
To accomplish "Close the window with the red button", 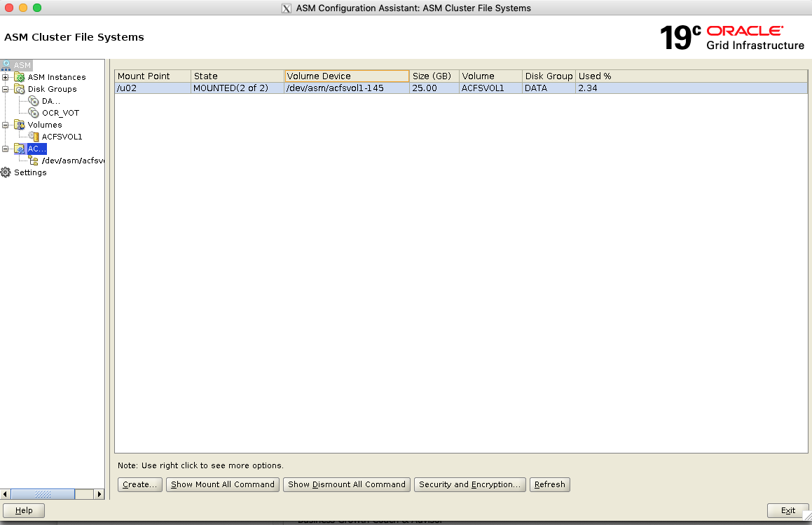I will pyautogui.click(x=9, y=8).
